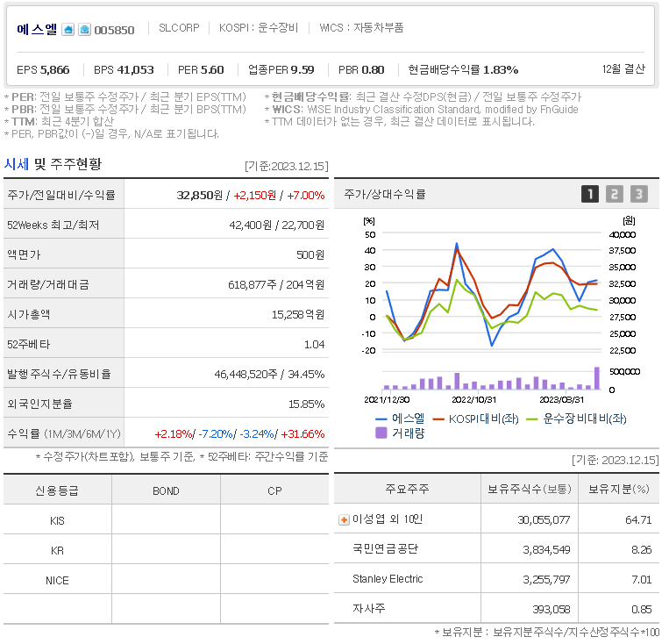
Task: Select the BPS 41,053 value
Action: tap(124, 69)
